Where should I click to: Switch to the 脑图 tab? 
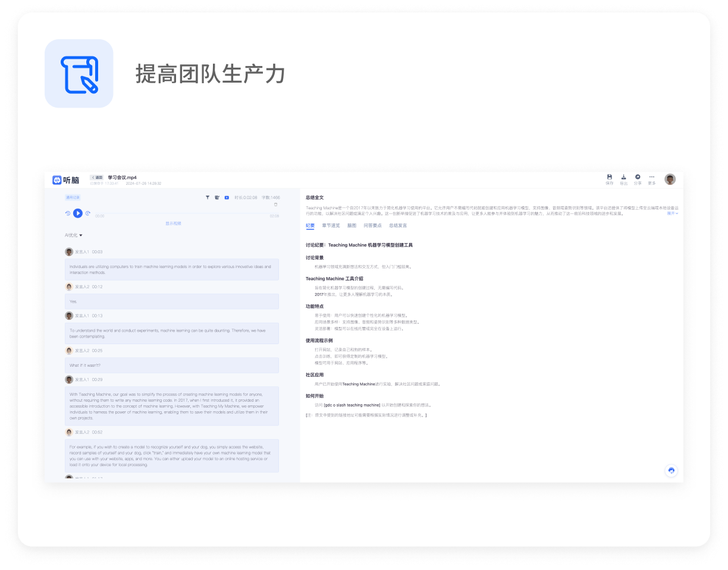[x=352, y=226]
